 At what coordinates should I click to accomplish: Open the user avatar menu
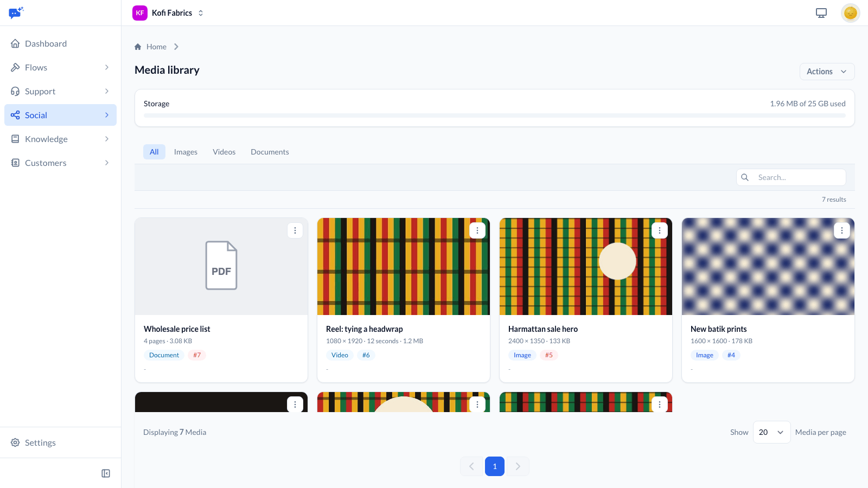tap(851, 13)
